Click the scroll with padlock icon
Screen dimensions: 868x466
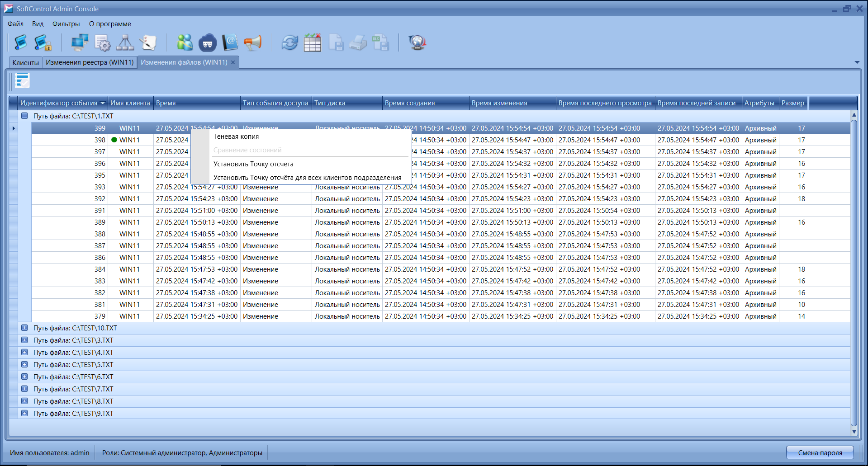coord(43,42)
